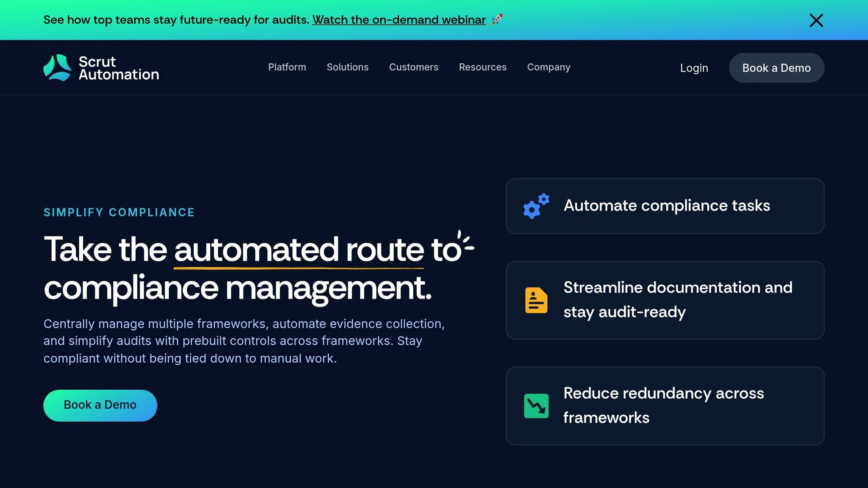
Task: Click the gradient Book a Demo hero button
Action: click(x=100, y=405)
